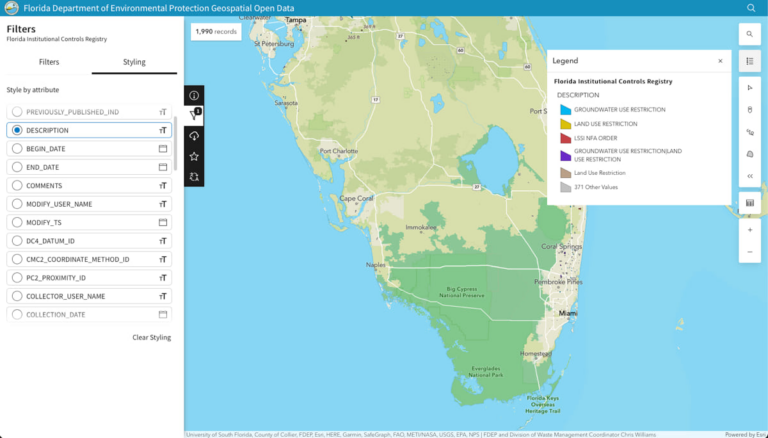Select DC4_DATUM_ID radio button

point(17,241)
